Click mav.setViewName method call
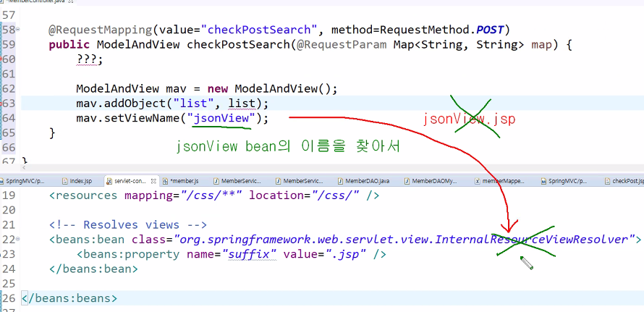This screenshot has height=312, width=644. point(128,118)
